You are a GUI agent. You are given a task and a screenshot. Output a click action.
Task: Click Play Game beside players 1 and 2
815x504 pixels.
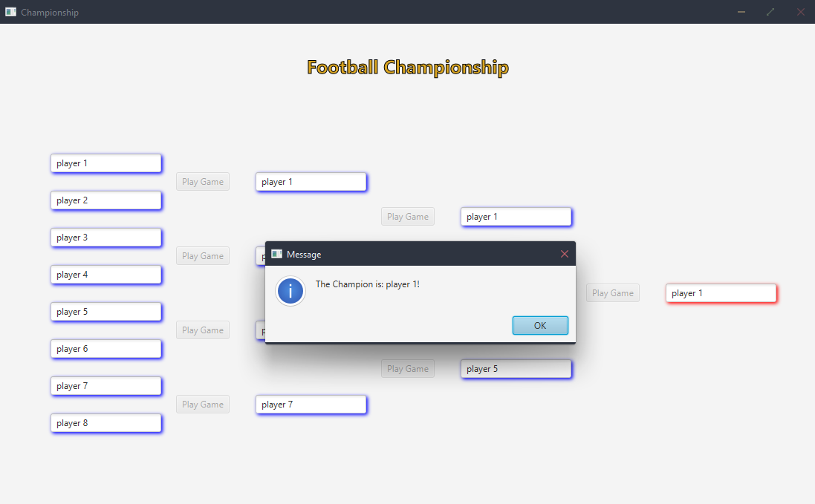pyautogui.click(x=203, y=182)
